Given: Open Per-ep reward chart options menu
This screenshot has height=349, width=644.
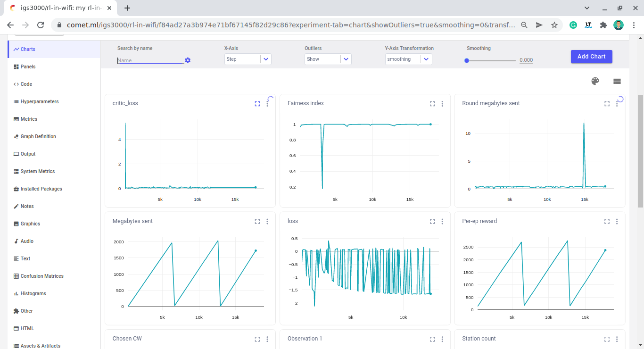Looking at the screenshot, I should click(x=617, y=221).
